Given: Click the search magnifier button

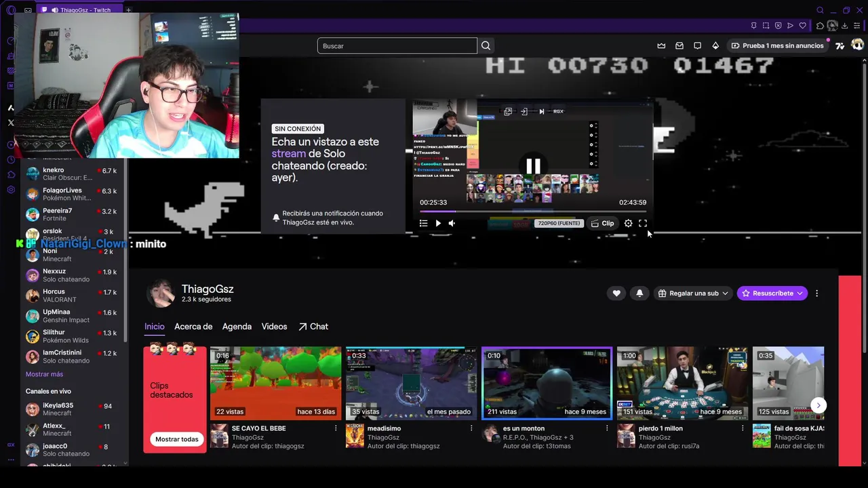Looking at the screenshot, I should [x=486, y=45].
